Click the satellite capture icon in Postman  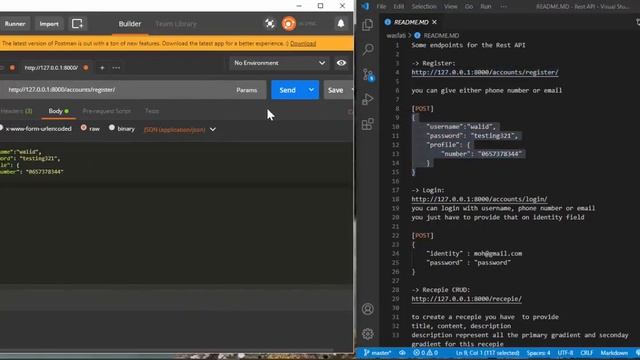click(269, 24)
